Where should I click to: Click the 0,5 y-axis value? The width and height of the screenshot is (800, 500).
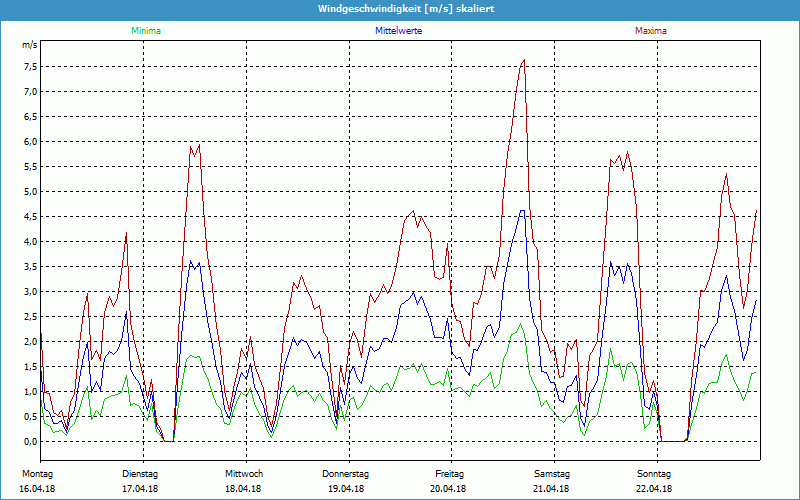point(30,417)
